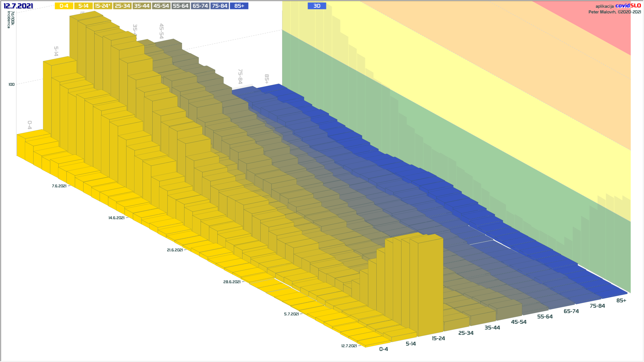Toggle the 0-4 age group legend button

[64, 6]
